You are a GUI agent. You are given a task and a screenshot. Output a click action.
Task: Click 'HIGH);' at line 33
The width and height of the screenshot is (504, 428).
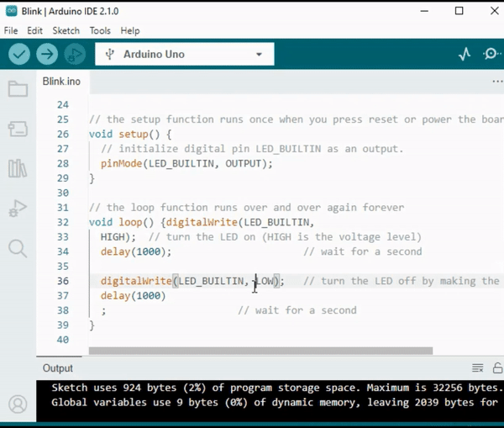pos(118,237)
